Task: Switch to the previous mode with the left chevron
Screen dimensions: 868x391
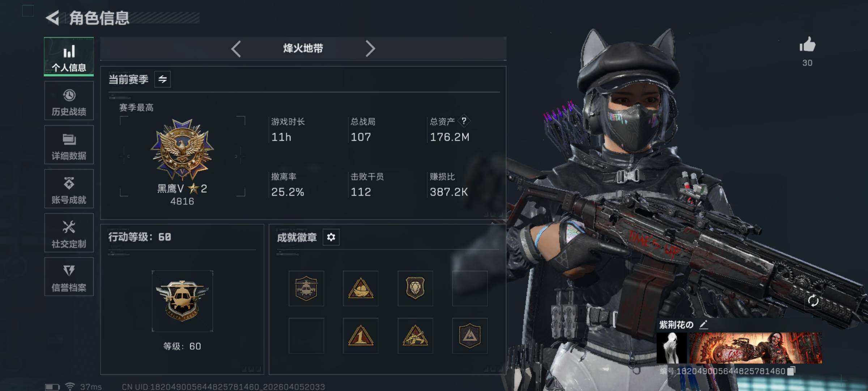Action: 236,49
